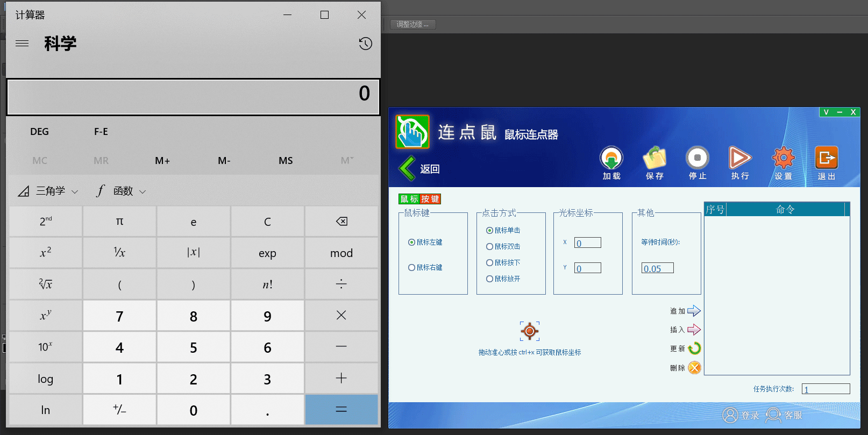Click the crosshair coordinate picker target
868x435 pixels.
tap(530, 331)
